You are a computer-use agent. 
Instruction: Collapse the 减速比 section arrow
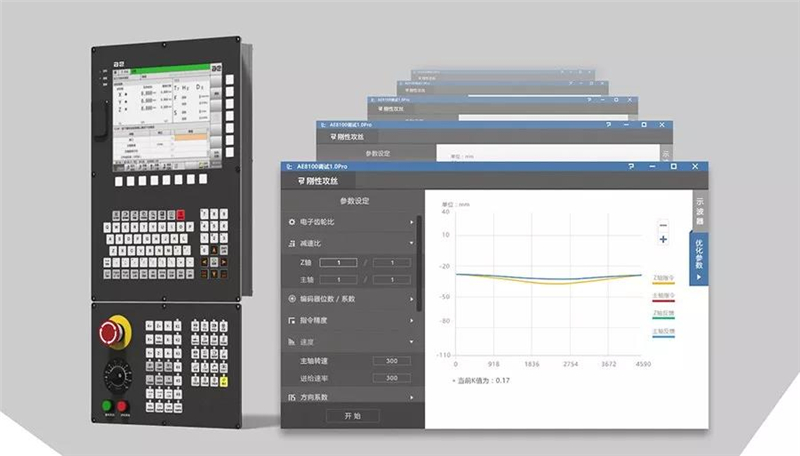click(x=411, y=243)
